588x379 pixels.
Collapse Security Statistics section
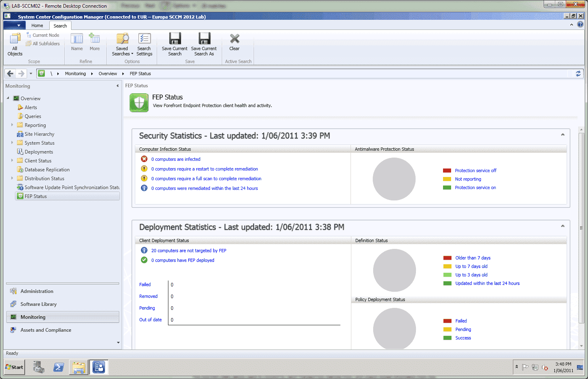563,135
